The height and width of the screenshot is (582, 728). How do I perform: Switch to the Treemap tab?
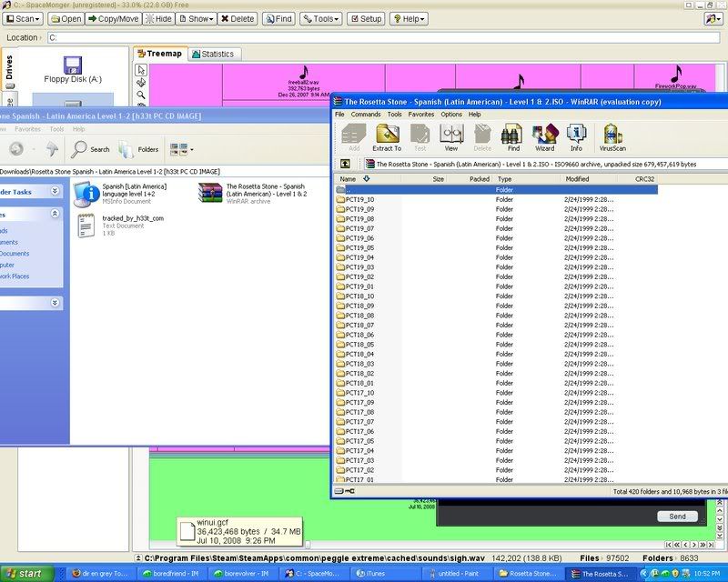tap(160, 54)
